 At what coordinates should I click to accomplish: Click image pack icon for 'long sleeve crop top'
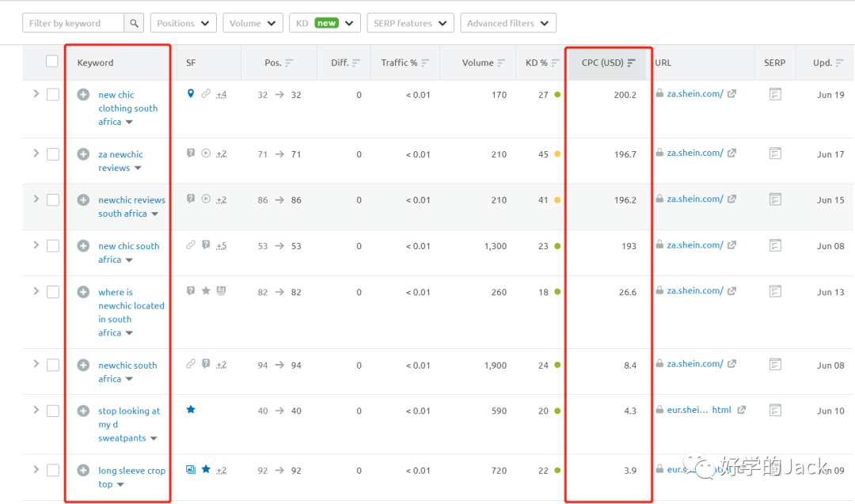pyautogui.click(x=190, y=469)
